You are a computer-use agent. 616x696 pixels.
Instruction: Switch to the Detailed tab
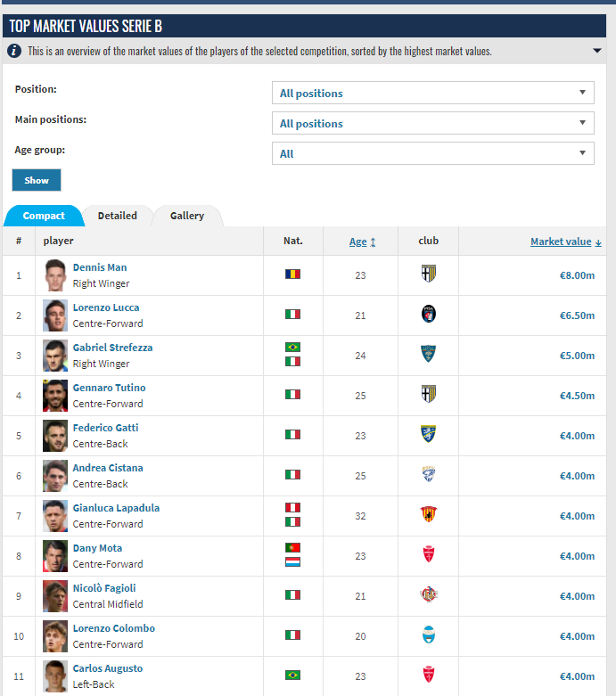pyautogui.click(x=118, y=216)
